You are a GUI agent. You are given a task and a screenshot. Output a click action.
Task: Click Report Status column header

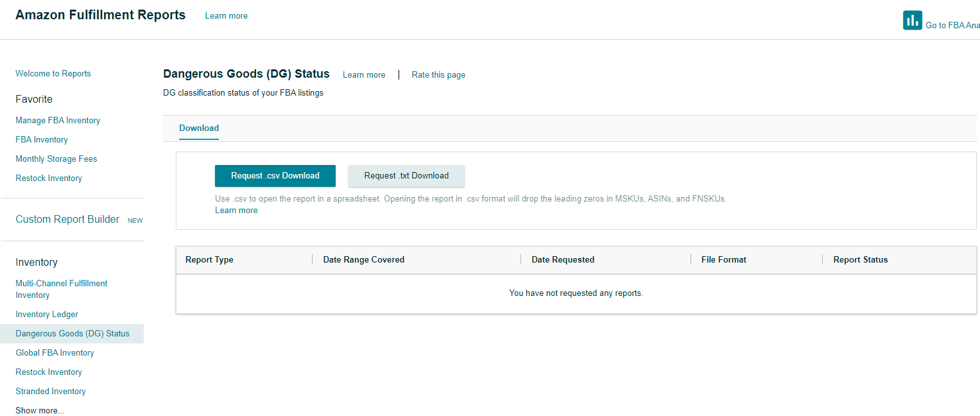(x=861, y=259)
